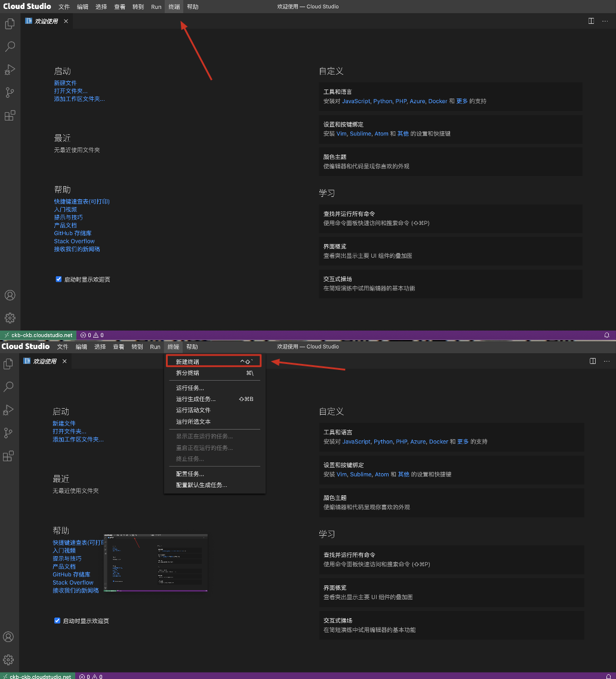Open the 文件 menu in lower window's menu bar
This screenshot has height=679, width=616.
click(x=63, y=347)
